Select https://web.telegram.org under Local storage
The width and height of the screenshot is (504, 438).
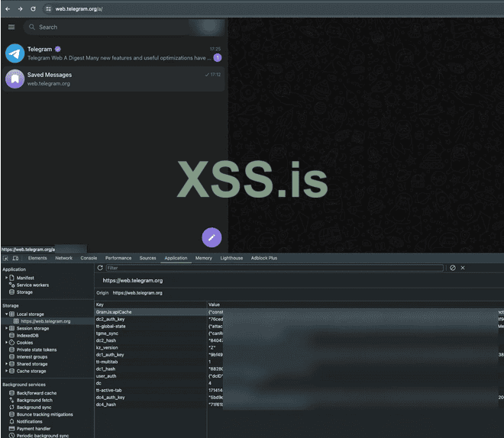tap(45, 321)
